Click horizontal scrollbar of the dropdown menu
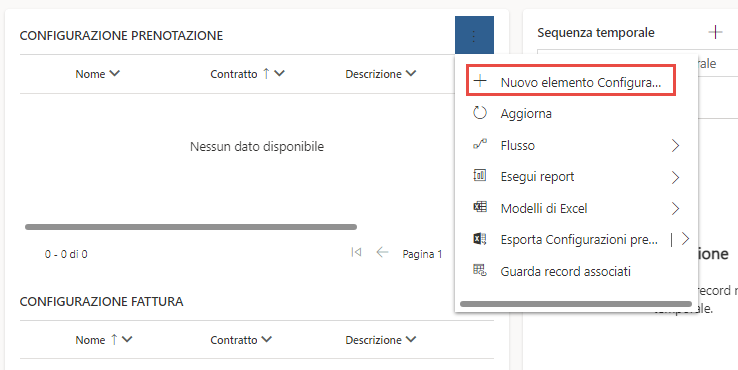Viewport: 738px width, 370px height. [x=576, y=304]
